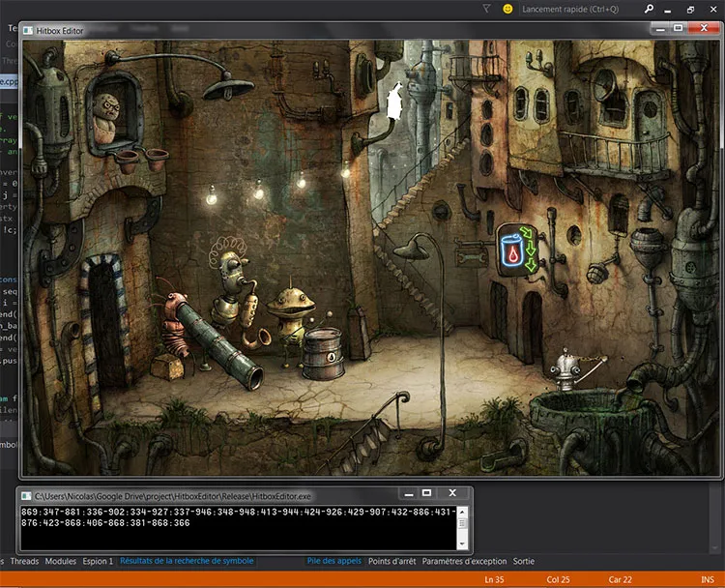
Task: Open the Paramètres d'exception tab
Action: [x=464, y=561]
